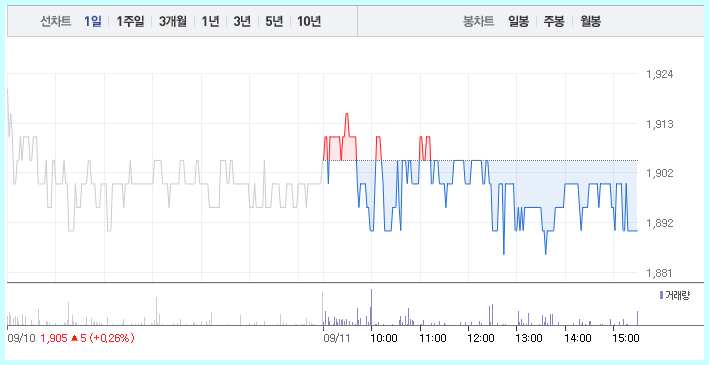Click the 13:00 time axis label
709x365 pixels.
point(529,338)
